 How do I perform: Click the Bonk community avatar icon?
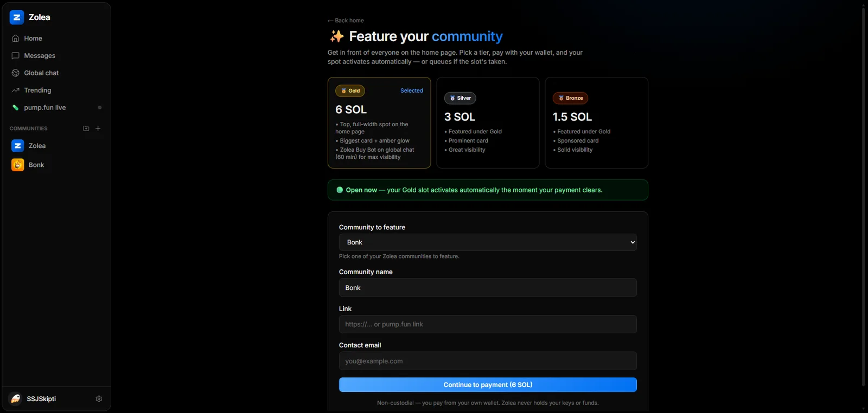(18, 165)
